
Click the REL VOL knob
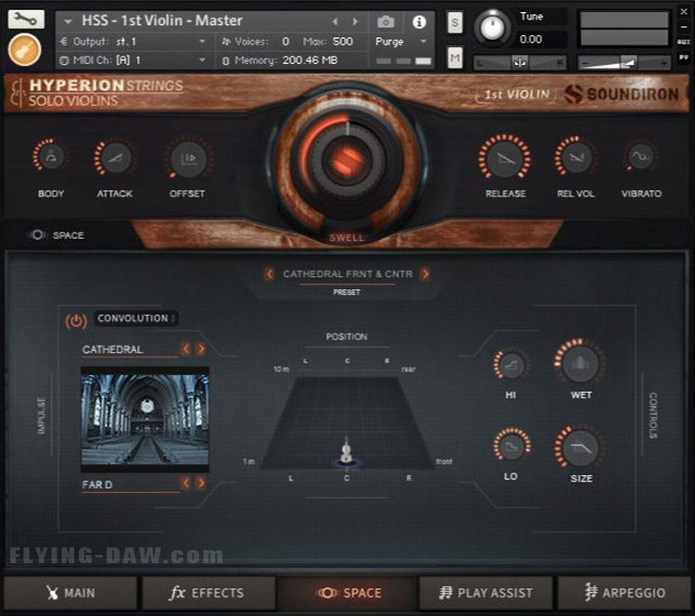click(575, 157)
